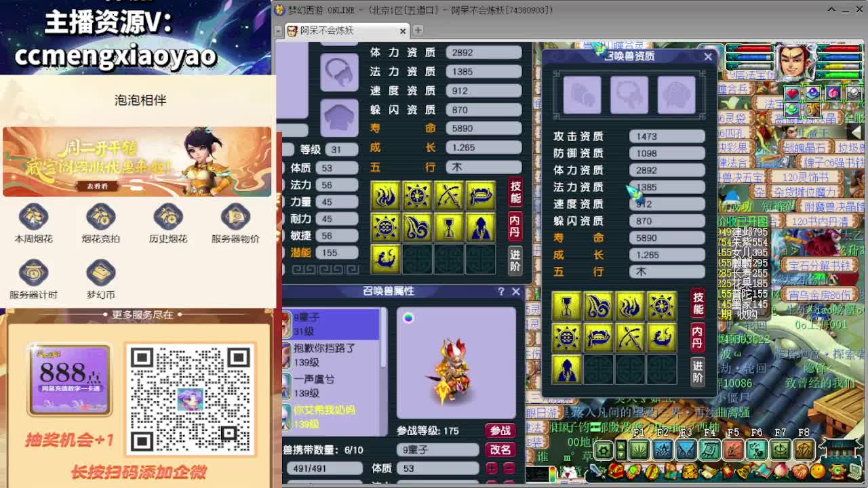Trigger the F4 scroll skill slot

point(710,449)
